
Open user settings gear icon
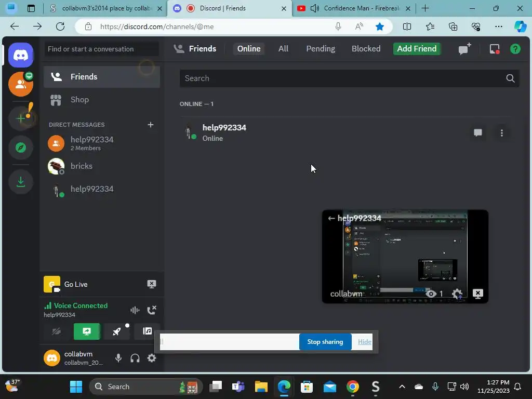(152, 358)
